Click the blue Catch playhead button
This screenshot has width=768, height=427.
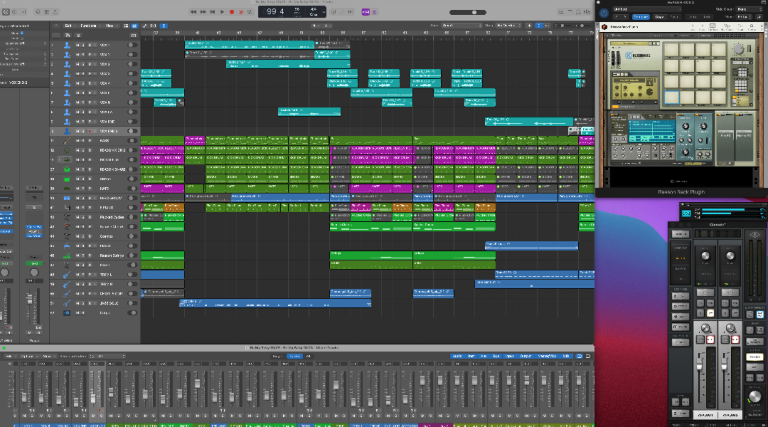click(x=164, y=25)
